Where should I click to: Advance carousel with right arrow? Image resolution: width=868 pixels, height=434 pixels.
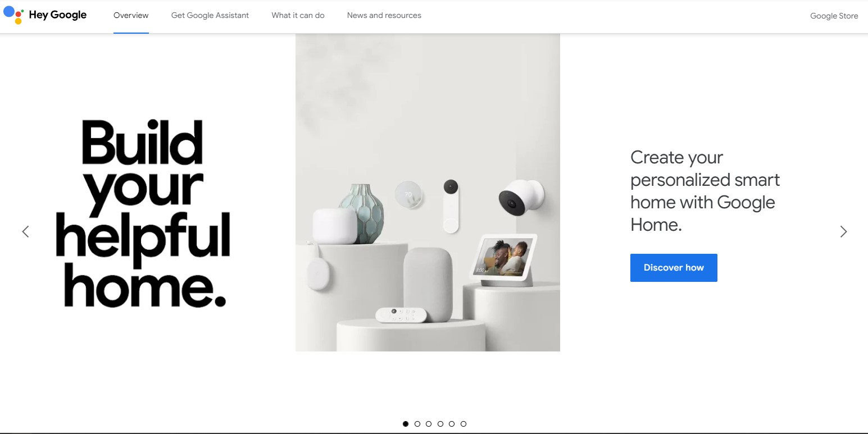(843, 231)
